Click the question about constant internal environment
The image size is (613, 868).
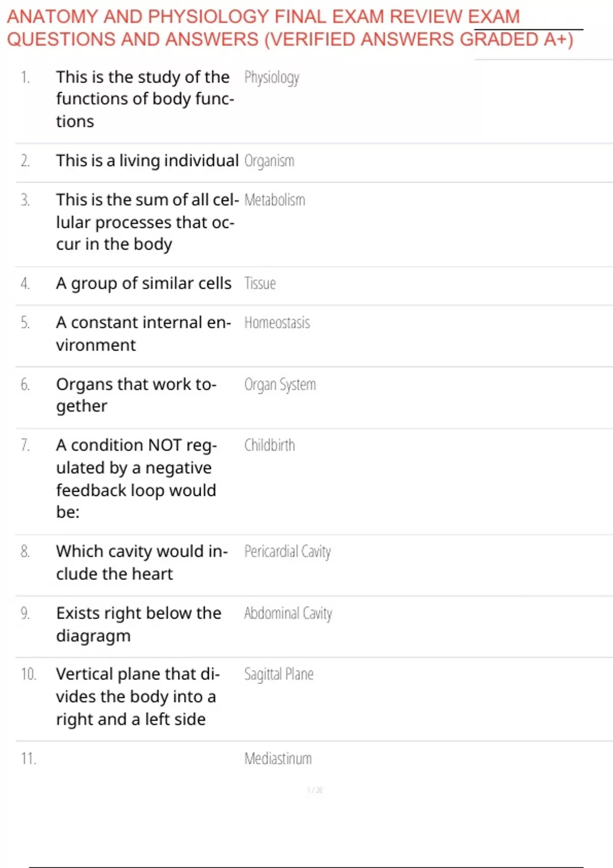144,334
